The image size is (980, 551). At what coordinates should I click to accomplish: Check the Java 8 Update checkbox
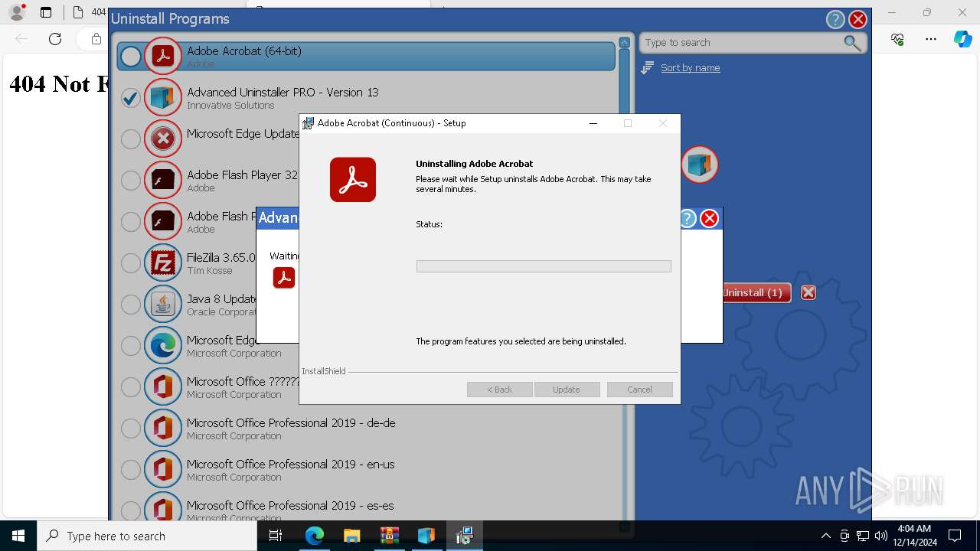[131, 304]
